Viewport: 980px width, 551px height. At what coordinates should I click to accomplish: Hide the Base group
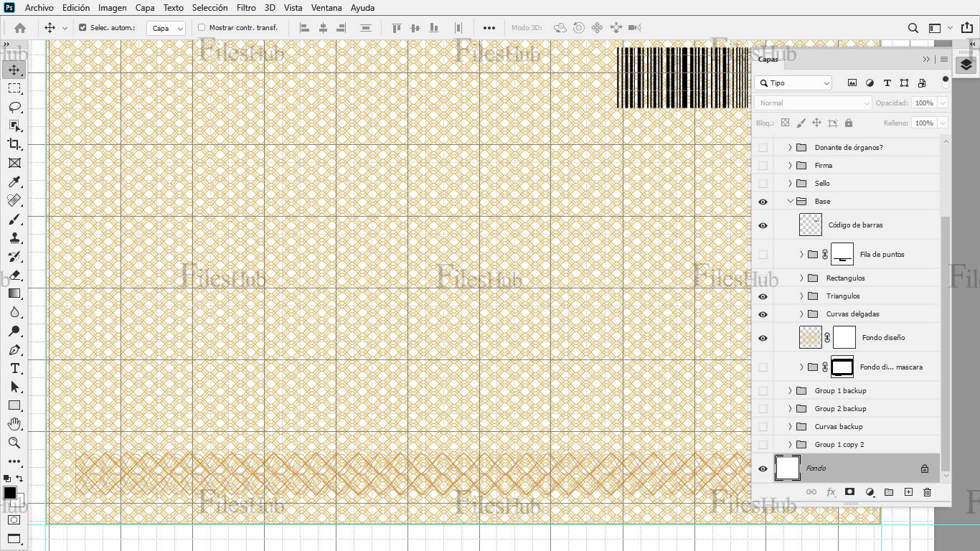pyautogui.click(x=763, y=202)
